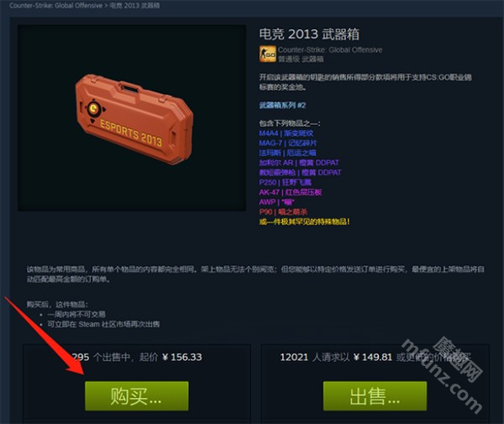Screen dimensions: 504x424
Task: Open the MAG-7 记忆碎片 item link
Action: (x=287, y=143)
